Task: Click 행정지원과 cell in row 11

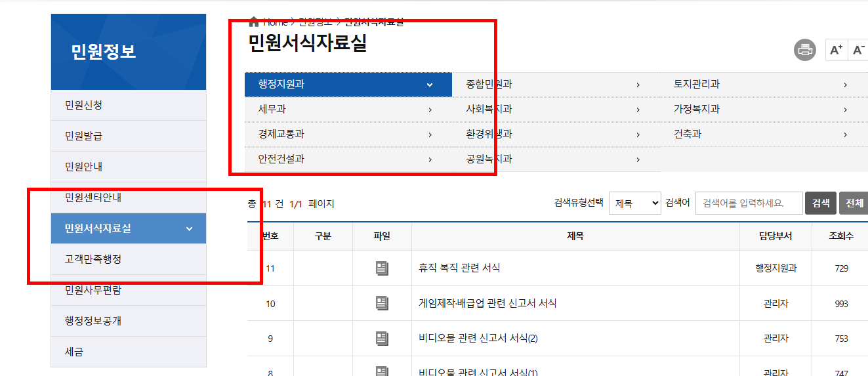Action: click(776, 268)
